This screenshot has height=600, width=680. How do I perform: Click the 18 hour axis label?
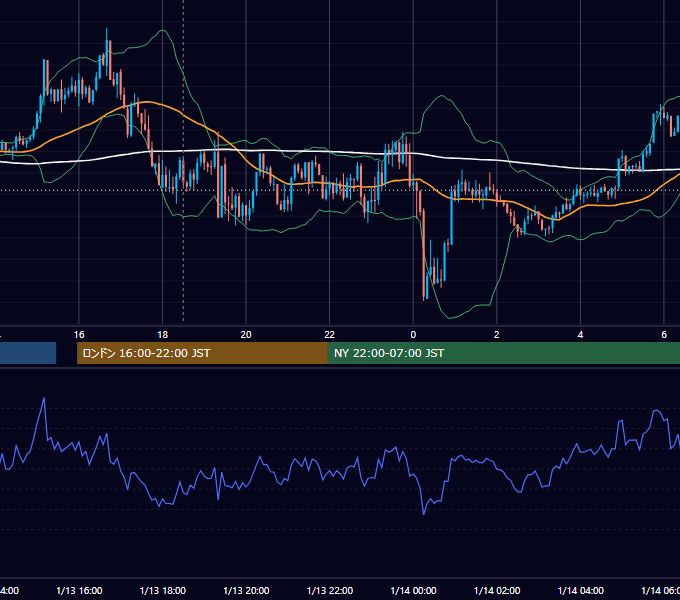162,335
